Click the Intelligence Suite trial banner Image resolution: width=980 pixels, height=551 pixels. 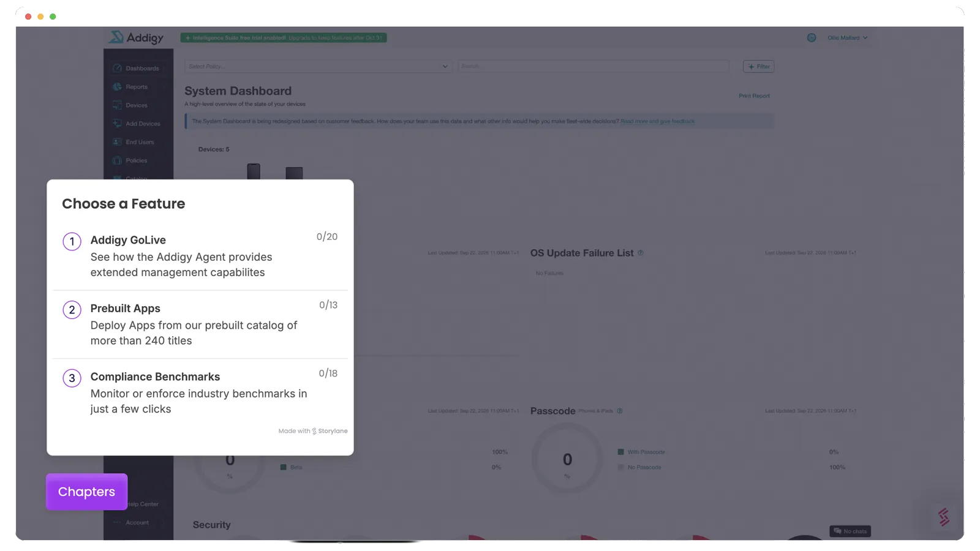[284, 38]
